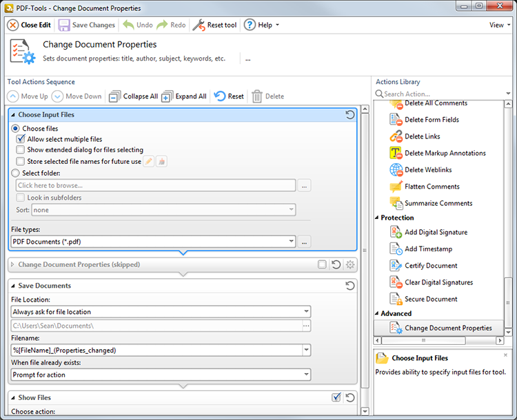517x420 pixels.
Task: Undo the last change
Action: pos(137,25)
